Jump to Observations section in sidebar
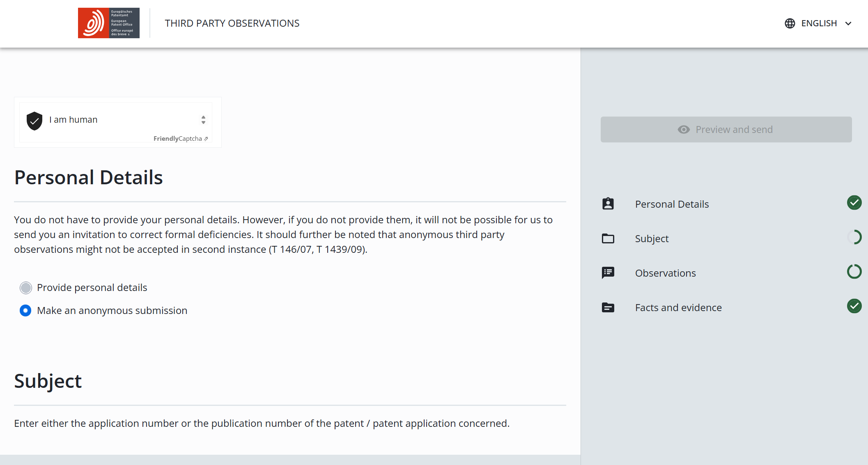Image resolution: width=868 pixels, height=465 pixels. (x=665, y=273)
